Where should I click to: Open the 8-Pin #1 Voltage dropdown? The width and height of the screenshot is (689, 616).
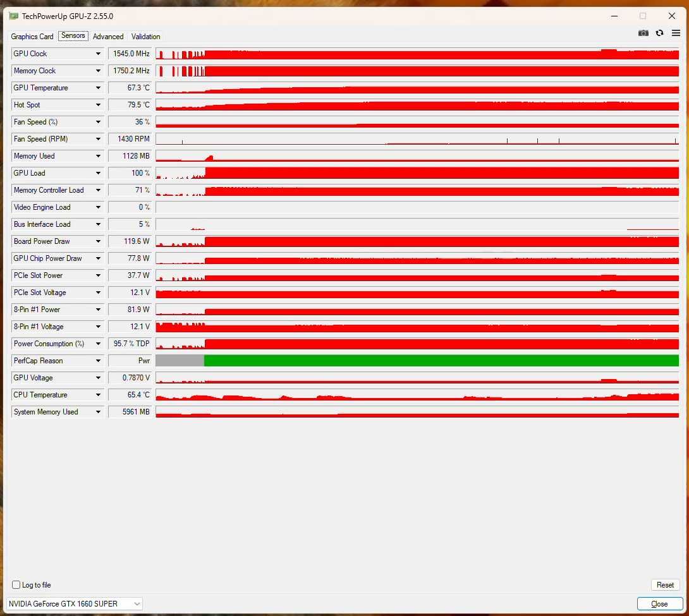click(98, 327)
